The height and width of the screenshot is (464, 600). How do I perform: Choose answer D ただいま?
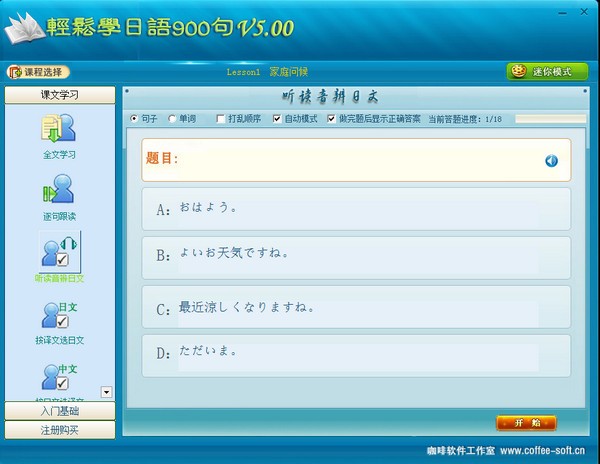(356, 356)
